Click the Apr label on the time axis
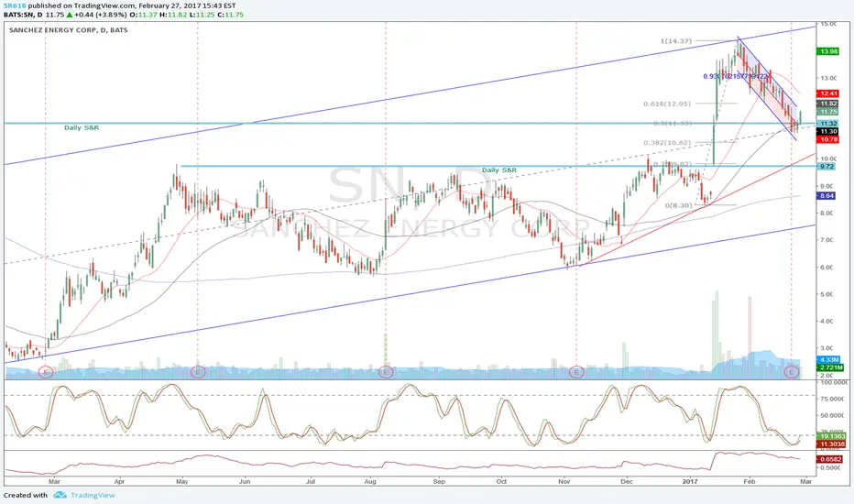Image resolution: width=854 pixels, height=504 pixels. (x=119, y=482)
